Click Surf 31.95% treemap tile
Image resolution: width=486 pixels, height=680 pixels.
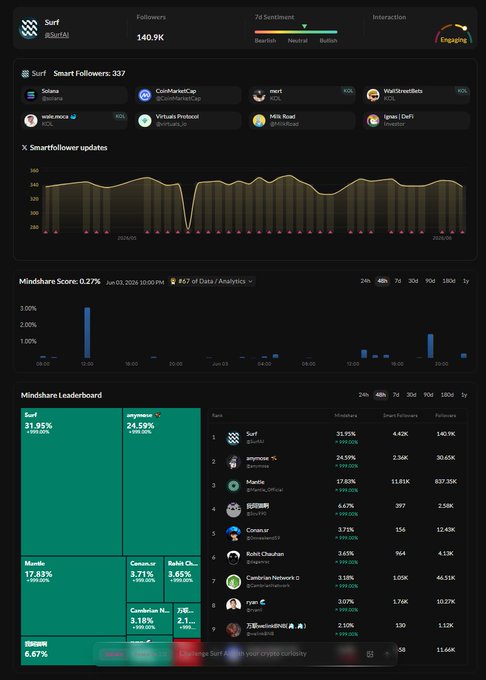click(71, 481)
